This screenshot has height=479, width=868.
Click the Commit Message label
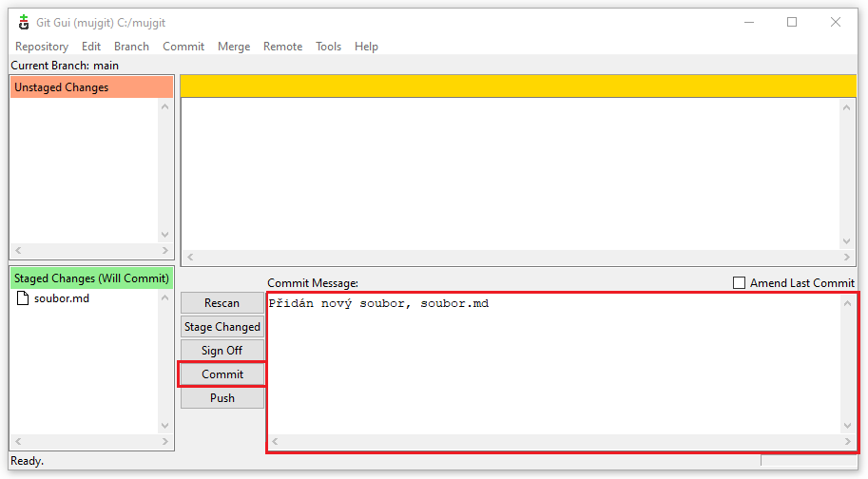313,283
